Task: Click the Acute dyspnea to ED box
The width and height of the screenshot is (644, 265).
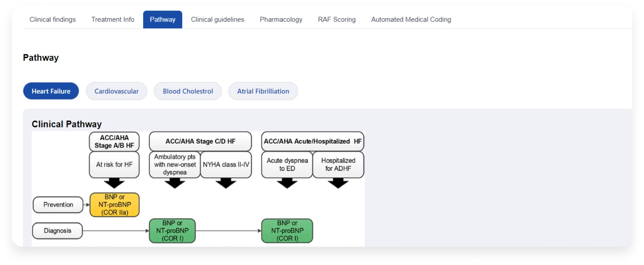Action: click(287, 165)
